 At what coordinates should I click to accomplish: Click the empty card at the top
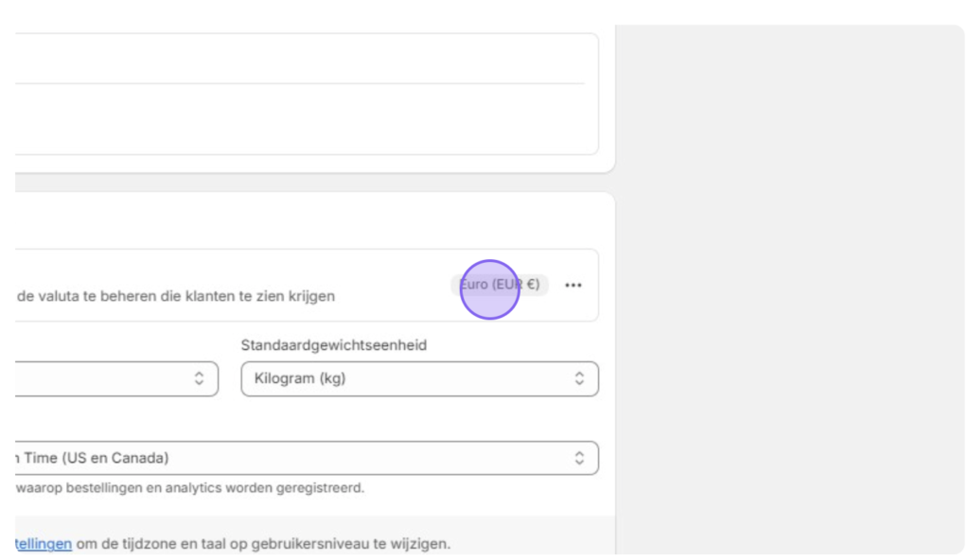[307, 94]
